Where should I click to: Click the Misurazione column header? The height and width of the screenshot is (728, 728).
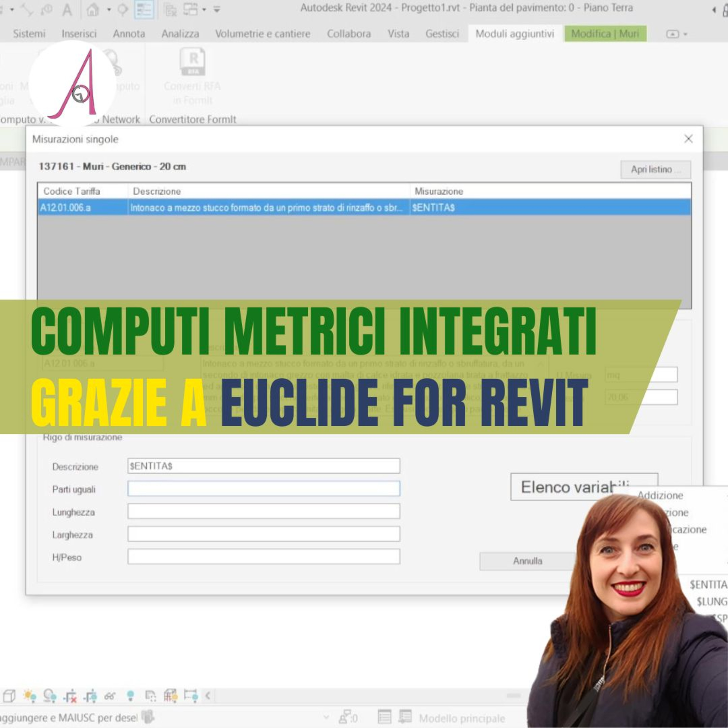point(550,191)
